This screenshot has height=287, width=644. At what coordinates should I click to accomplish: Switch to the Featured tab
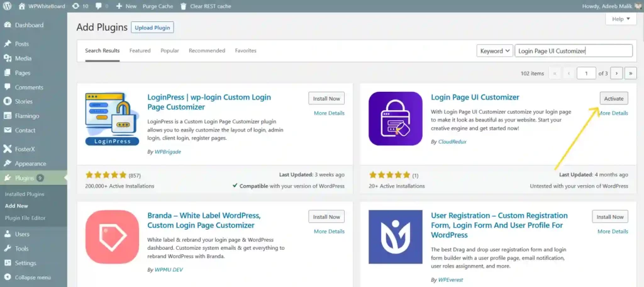[x=140, y=50]
